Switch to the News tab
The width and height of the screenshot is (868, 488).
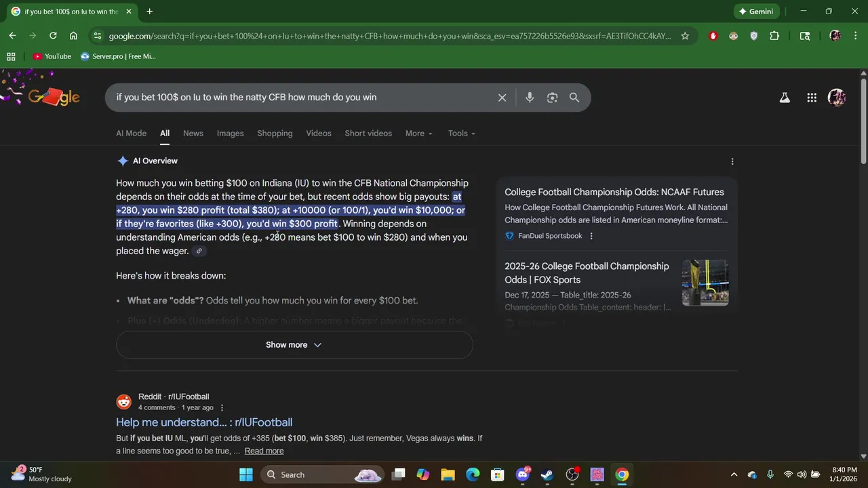[x=193, y=134]
